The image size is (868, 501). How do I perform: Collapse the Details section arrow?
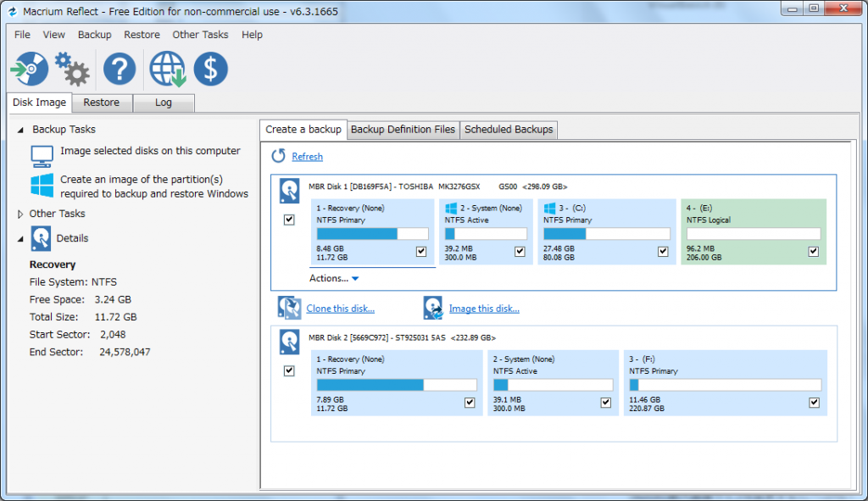20,239
